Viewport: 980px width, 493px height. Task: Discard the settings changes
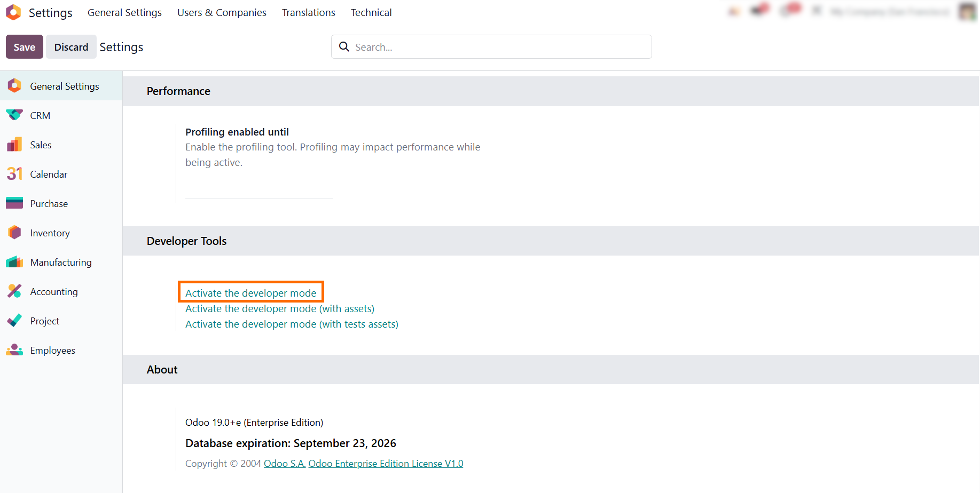click(71, 47)
